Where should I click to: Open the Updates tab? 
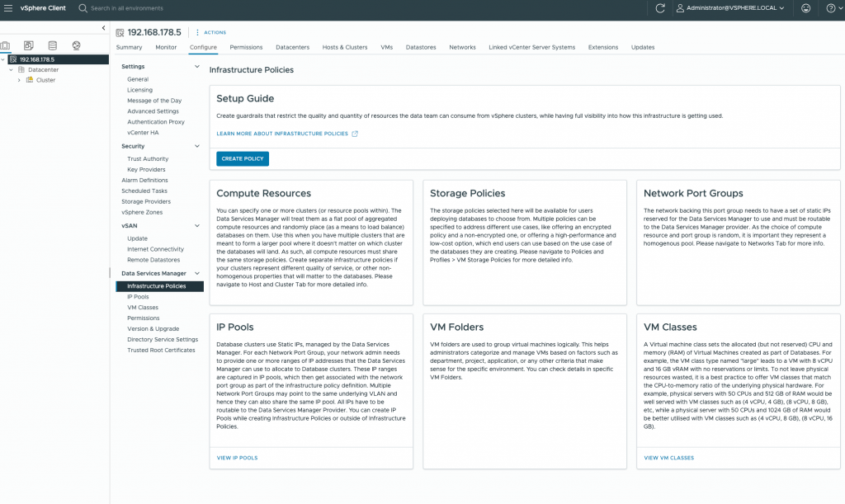click(x=643, y=47)
